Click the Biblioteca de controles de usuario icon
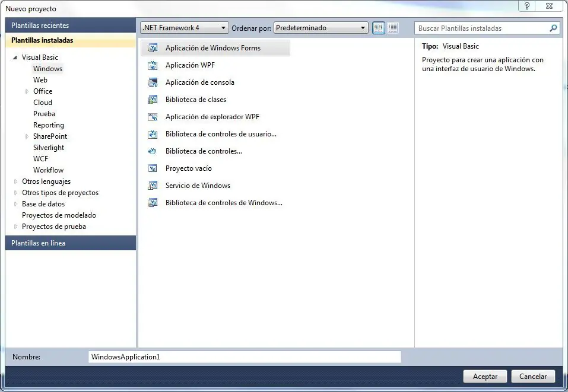Screen dimensions: 568x392 153,134
